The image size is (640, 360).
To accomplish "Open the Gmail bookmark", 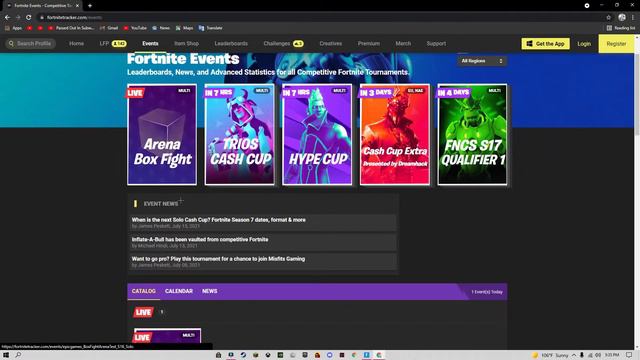I will [109, 28].
